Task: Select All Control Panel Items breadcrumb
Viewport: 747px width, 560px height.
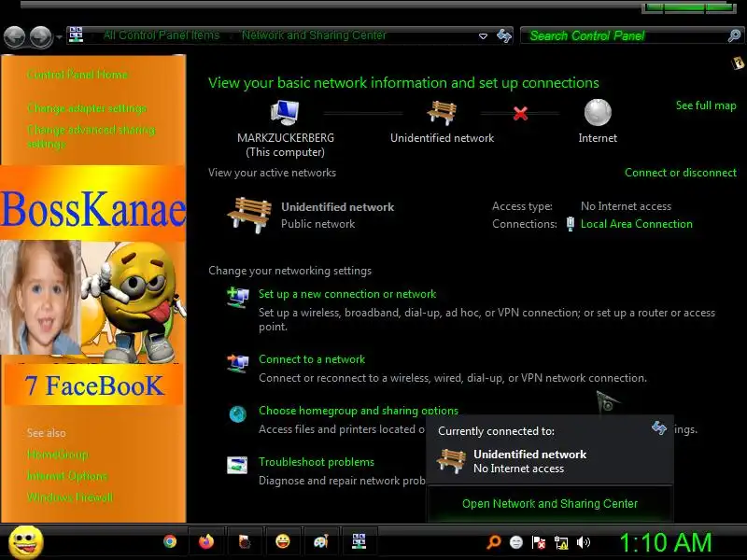Action: pyautogui.click(x=162, y=35)
